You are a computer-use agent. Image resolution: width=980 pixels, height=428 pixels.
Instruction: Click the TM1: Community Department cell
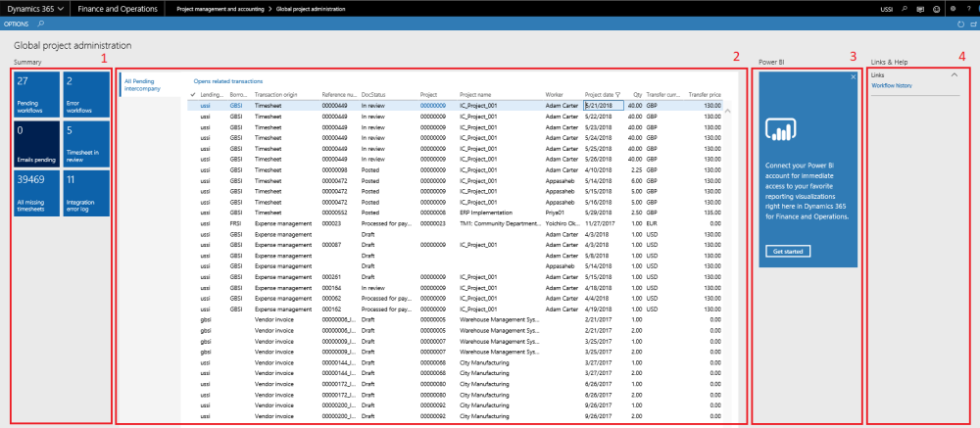pos(499,223)
